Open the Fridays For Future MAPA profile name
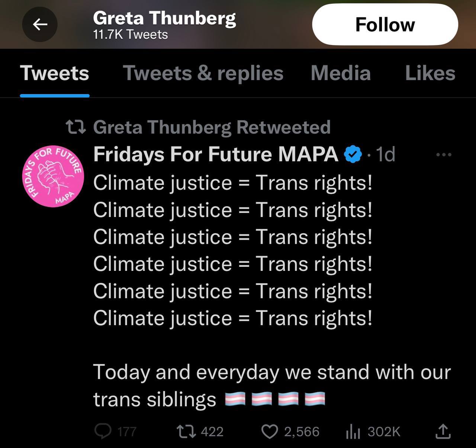476x448 pixels. [216, 154]
